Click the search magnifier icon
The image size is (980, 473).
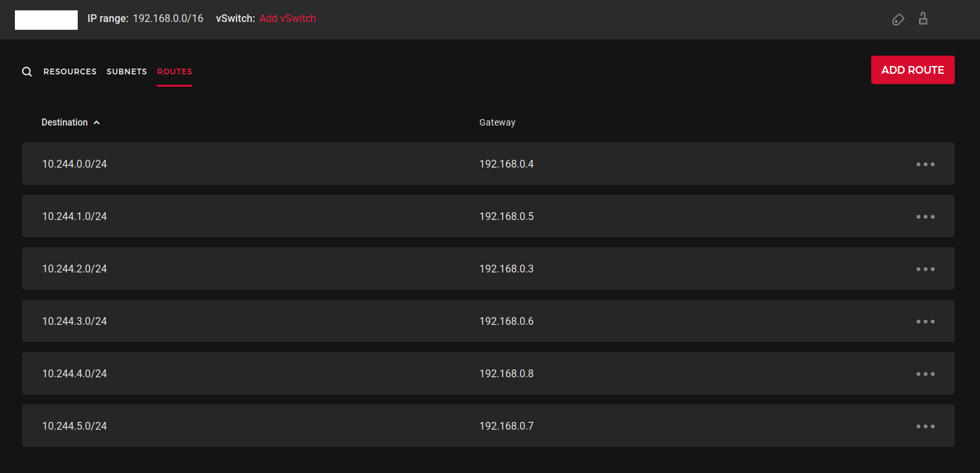click(x=27, y=71)
